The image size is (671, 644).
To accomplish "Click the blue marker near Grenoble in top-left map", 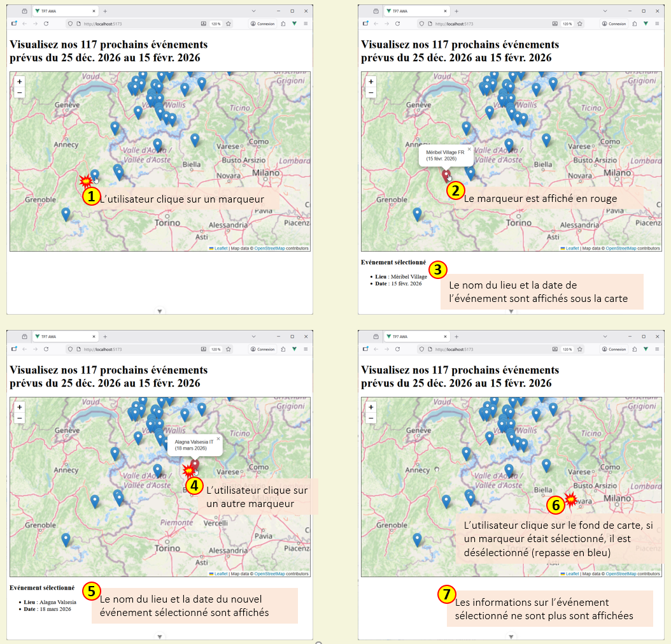I will 66,213.
